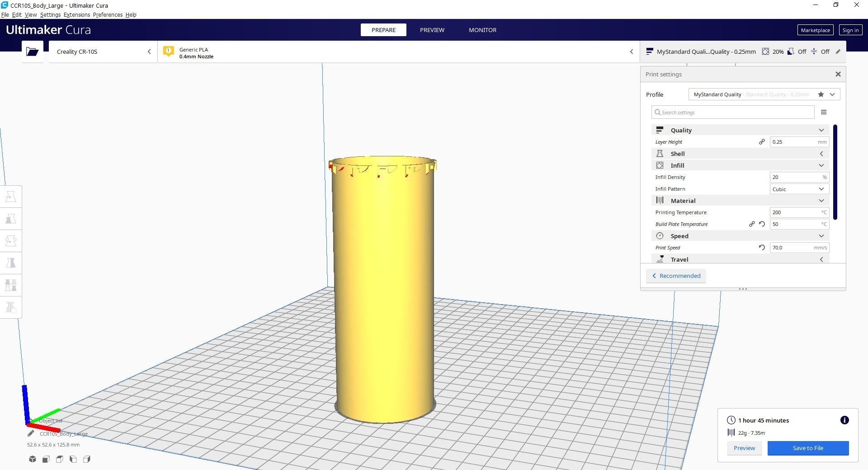The image size is (868, 470).
Task: Open the Help menu
Action: [131, 15]
